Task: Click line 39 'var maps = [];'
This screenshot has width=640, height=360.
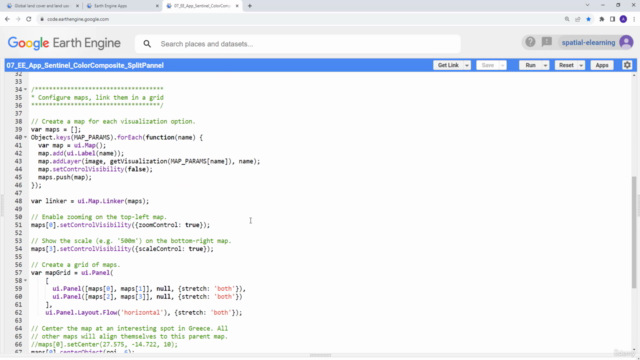Action: [x=56, y=129]
